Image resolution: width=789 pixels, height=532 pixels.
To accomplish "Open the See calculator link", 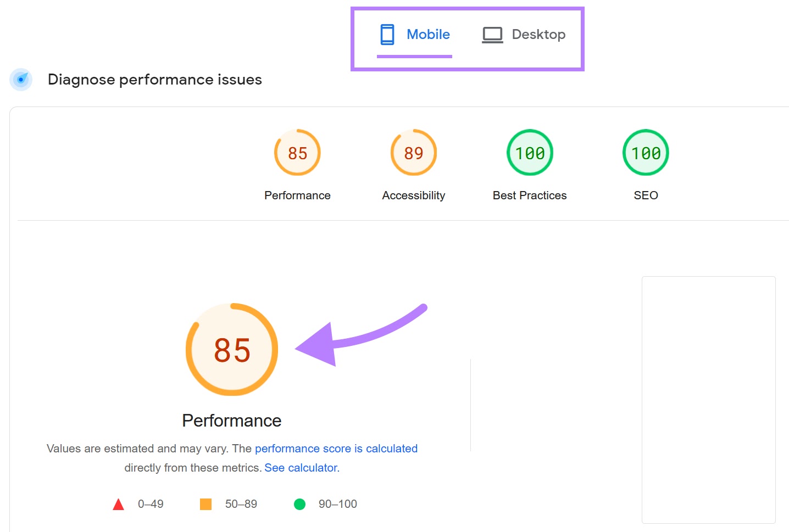I will [300, 467].
